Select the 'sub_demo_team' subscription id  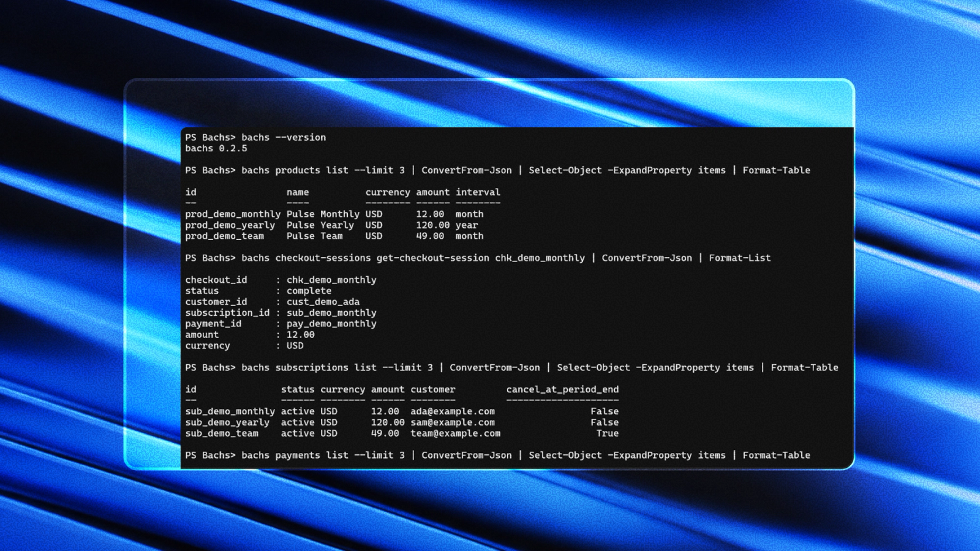click(x=222, y=433)
